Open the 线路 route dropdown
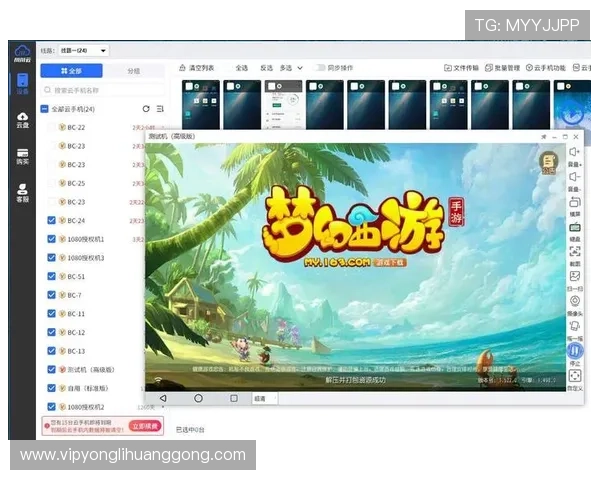 83,50
